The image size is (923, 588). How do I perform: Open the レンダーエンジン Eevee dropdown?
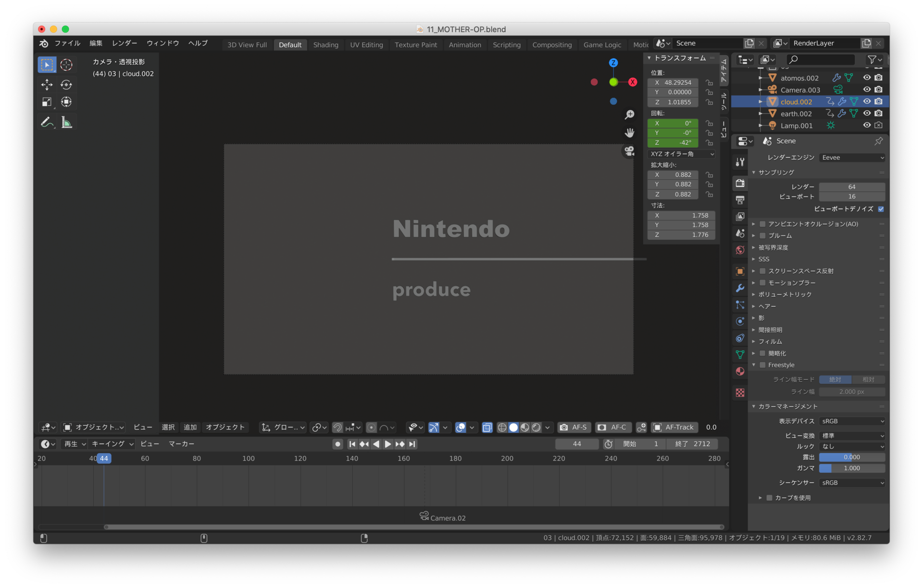852,158
